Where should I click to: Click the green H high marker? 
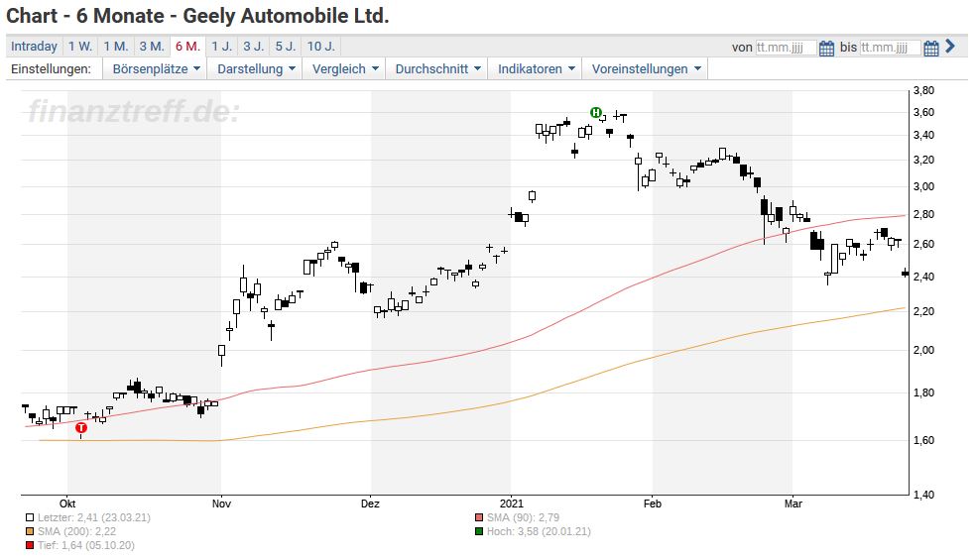click(x=596, y=113)
